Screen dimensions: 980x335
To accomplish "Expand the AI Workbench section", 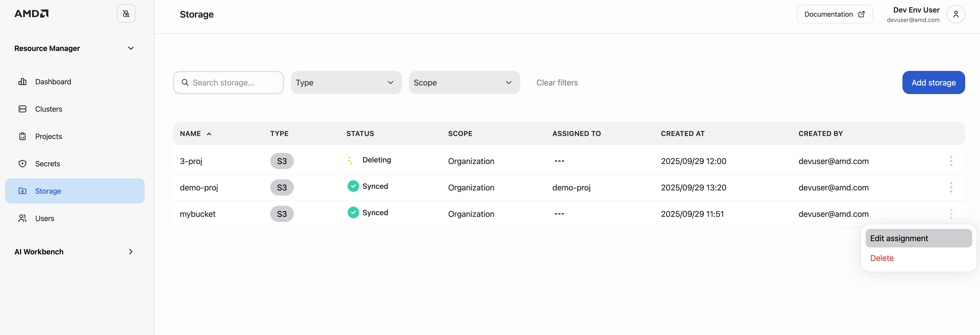I will click(131, 252).
